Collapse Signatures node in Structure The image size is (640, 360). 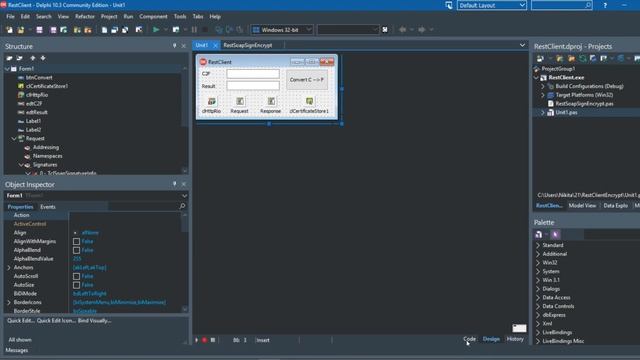tap(21, 165)
